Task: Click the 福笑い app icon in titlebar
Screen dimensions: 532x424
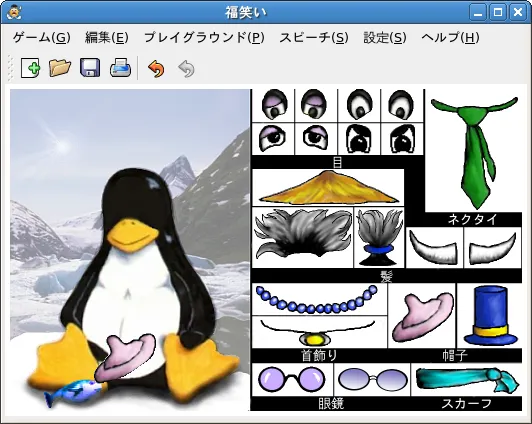Action: point(14,12)
